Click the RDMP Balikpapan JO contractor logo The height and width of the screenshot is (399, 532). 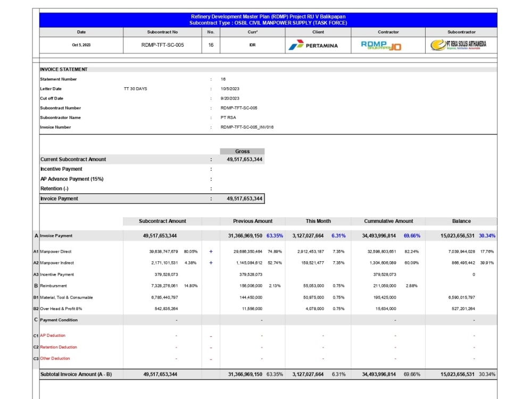pos(381,45)
